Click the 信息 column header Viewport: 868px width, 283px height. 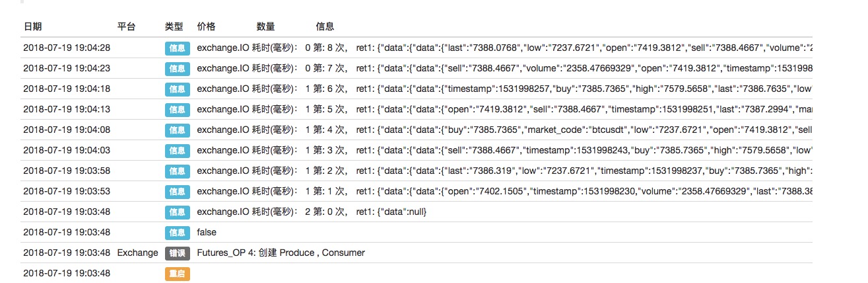point(325,26)
